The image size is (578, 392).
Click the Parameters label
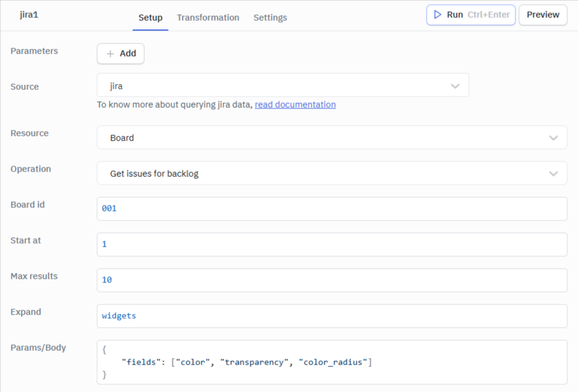click(x=35, y=51)
